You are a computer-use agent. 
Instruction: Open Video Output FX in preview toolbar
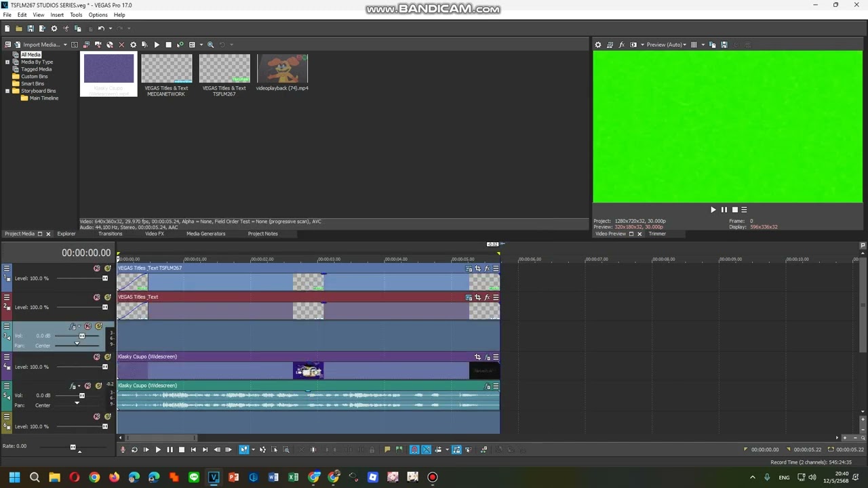[621, 45]
